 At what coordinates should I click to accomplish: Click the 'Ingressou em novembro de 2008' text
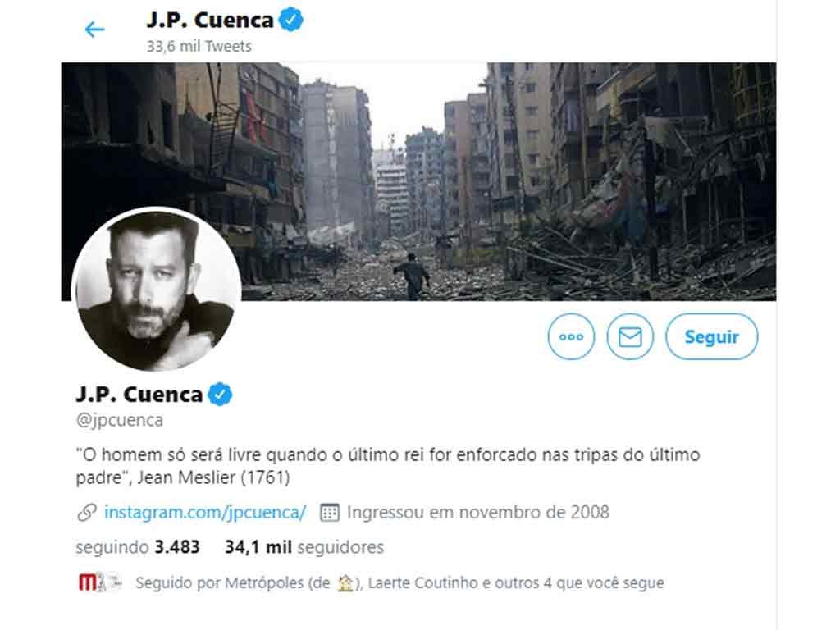point(478,513)
